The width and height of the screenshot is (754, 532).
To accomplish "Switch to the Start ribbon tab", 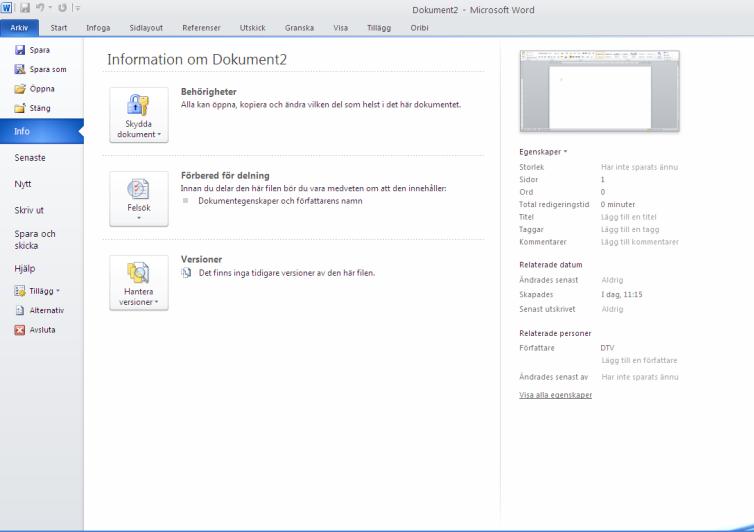I will click(x=59, y=28).
